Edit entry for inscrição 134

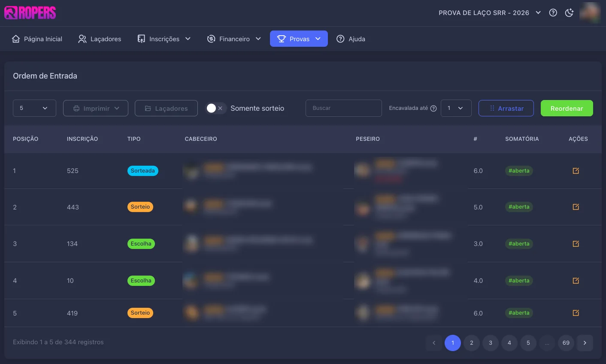click(x=576, y=244)
